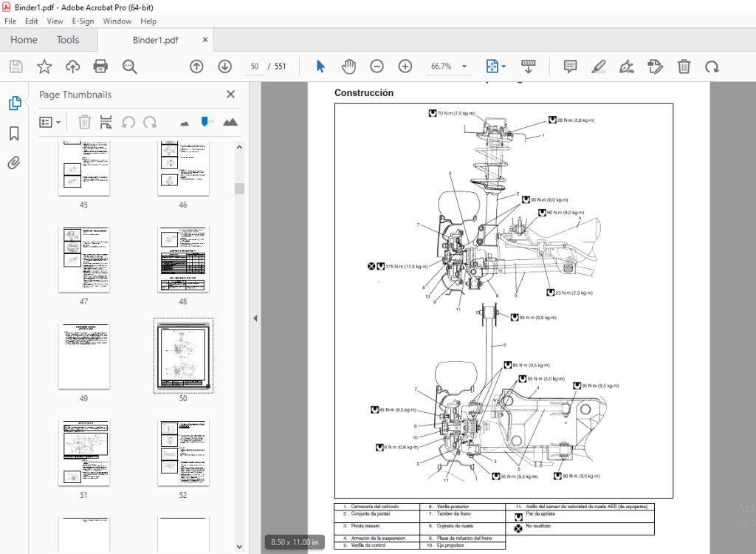This screenshot has height=554, width=756.
Task: Enlarge thumbnails with the large mountain icon
Action: 230,122
